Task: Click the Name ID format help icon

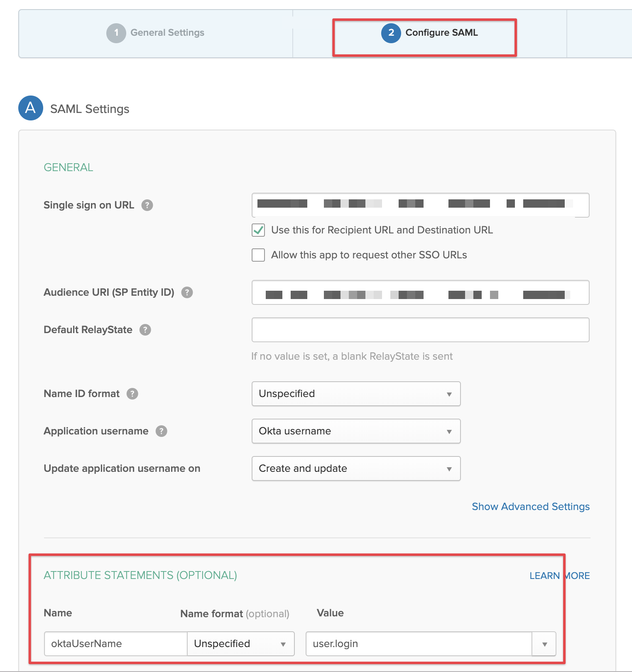Action: pos(132,394)
